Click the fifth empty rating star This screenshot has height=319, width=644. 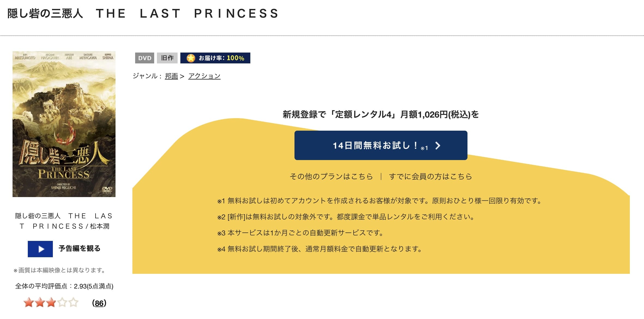[73, 302]
